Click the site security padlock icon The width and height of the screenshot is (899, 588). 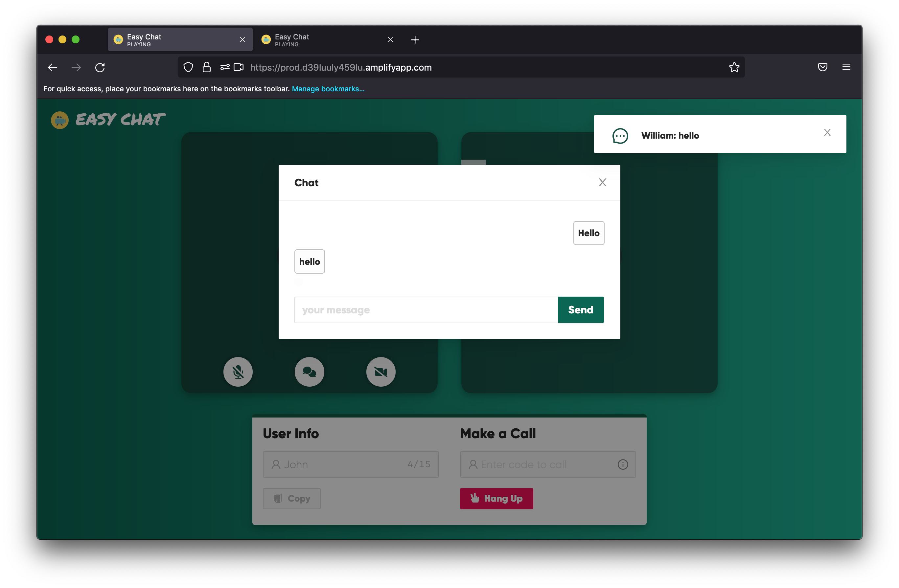207,67
